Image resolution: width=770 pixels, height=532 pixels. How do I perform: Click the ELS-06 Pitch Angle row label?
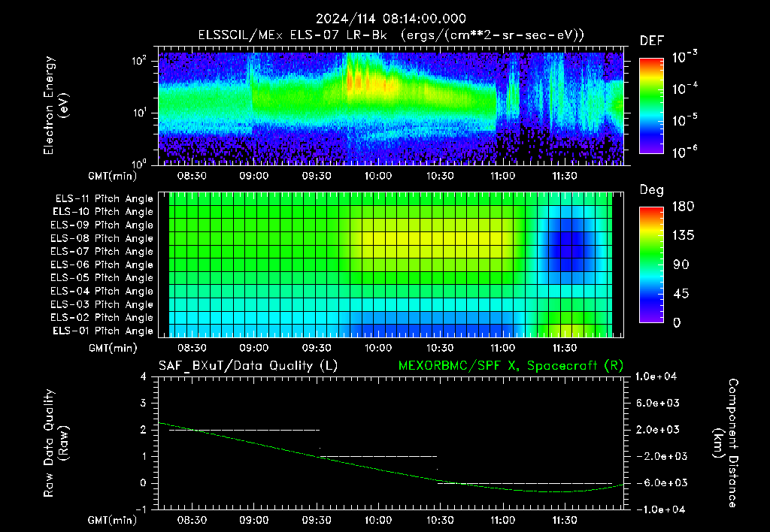click(x=102, y=265)
